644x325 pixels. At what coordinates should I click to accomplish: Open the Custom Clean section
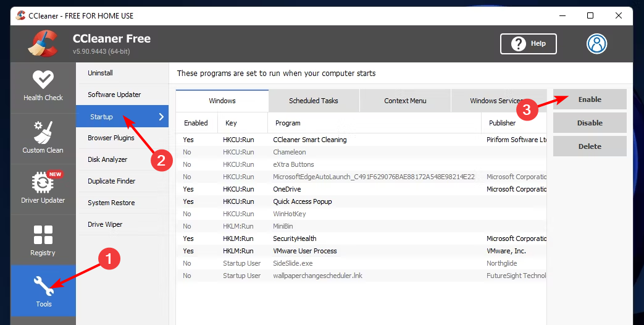pos(43,138)
